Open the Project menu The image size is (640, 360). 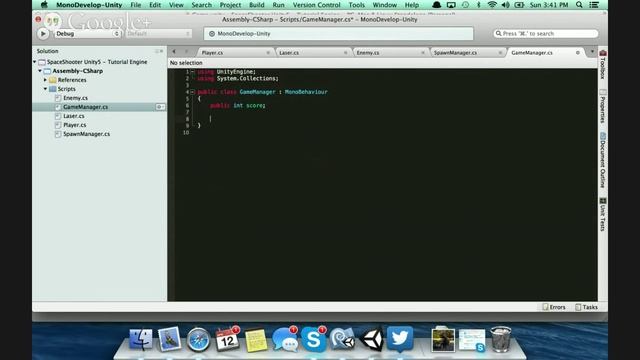tap(230, 5)
